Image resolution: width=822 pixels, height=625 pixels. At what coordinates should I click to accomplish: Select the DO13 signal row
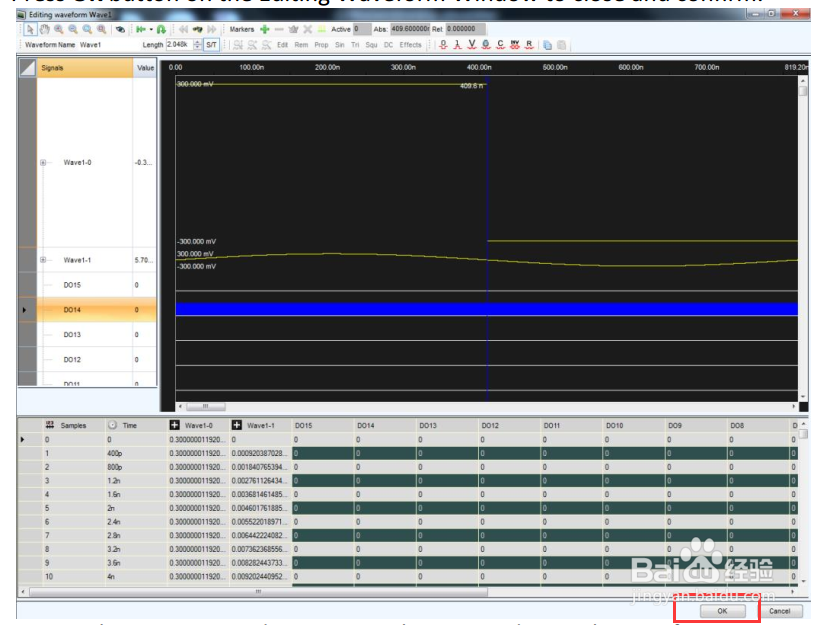click(x=96, y=335)
